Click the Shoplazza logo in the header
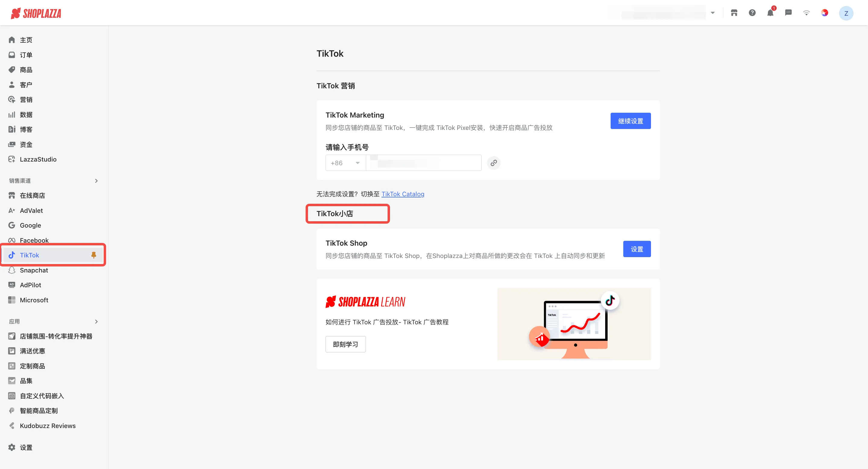The width and height of the screenshot is (868, 469). [x=36, y=14]
